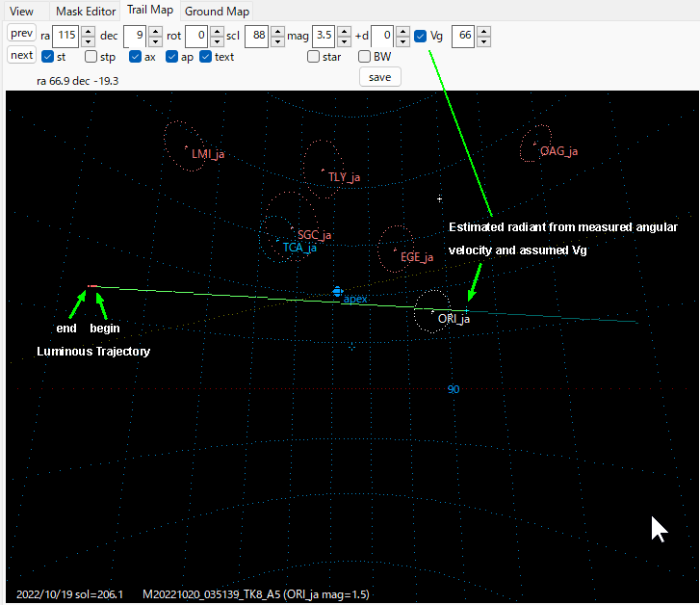
Task: Click the apex marker icon on the map
Action: pos(337,291)
